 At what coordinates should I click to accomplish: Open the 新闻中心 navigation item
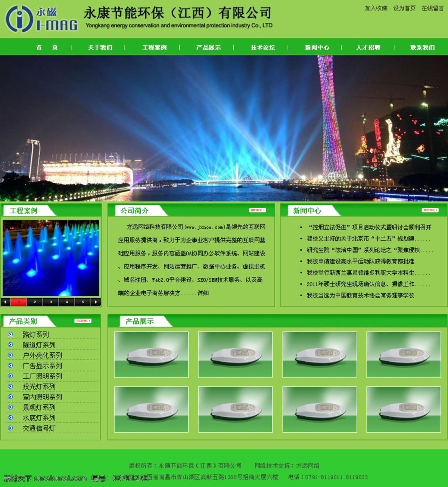coord(317,47)
